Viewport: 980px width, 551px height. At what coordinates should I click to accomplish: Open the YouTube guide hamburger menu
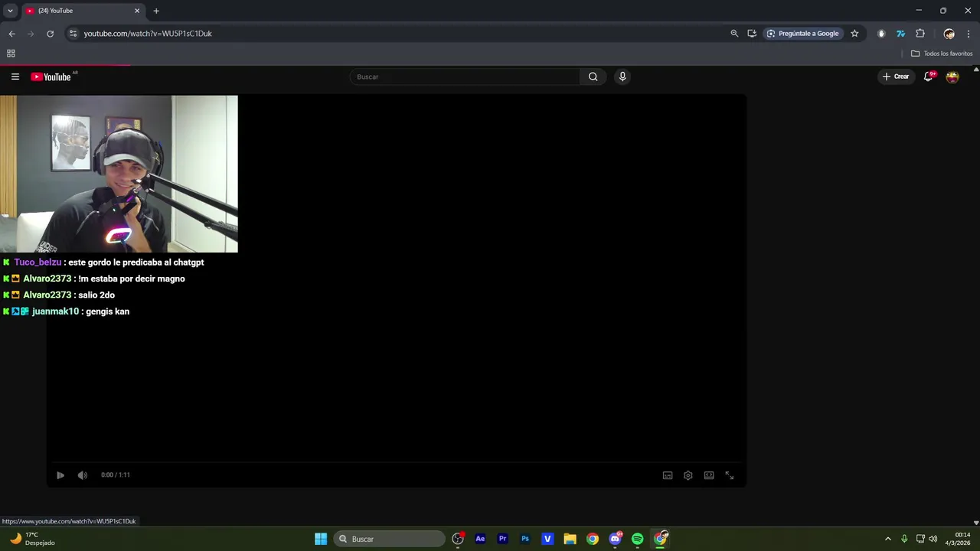pyautogui.click(x=15, y=77)
